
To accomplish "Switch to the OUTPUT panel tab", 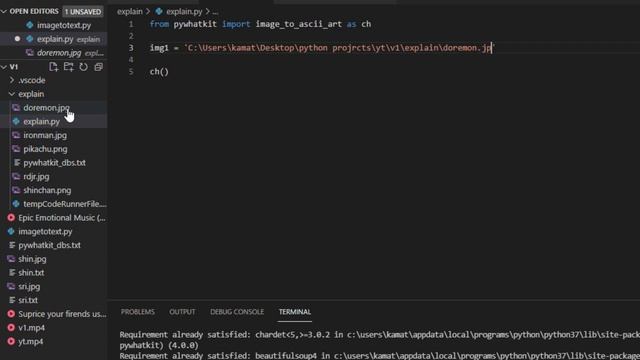I will (x=182, y=312).
